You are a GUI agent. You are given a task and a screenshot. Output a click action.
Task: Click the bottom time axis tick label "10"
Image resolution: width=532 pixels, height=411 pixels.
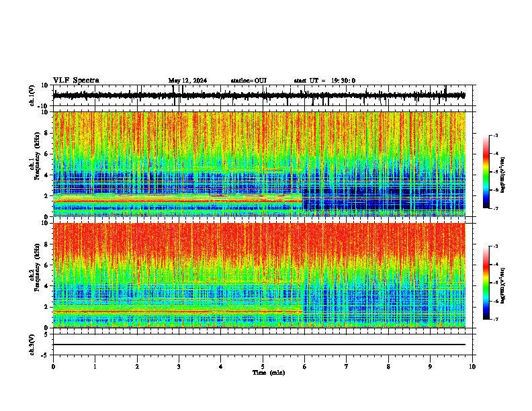click(472, 367)
